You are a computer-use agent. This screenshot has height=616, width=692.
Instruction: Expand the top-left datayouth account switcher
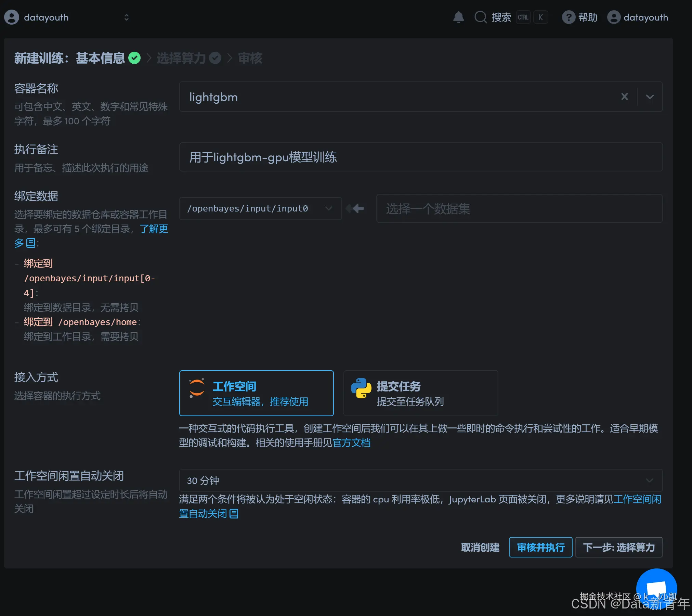pyautogui.click(x=126, y=17)
